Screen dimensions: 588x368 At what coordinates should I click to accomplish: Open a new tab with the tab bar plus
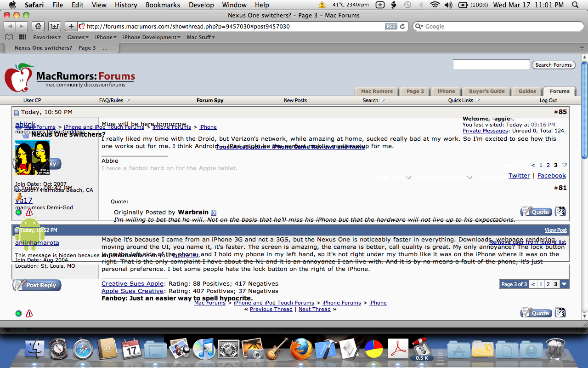pyautogui.click(x=582, y=47)
